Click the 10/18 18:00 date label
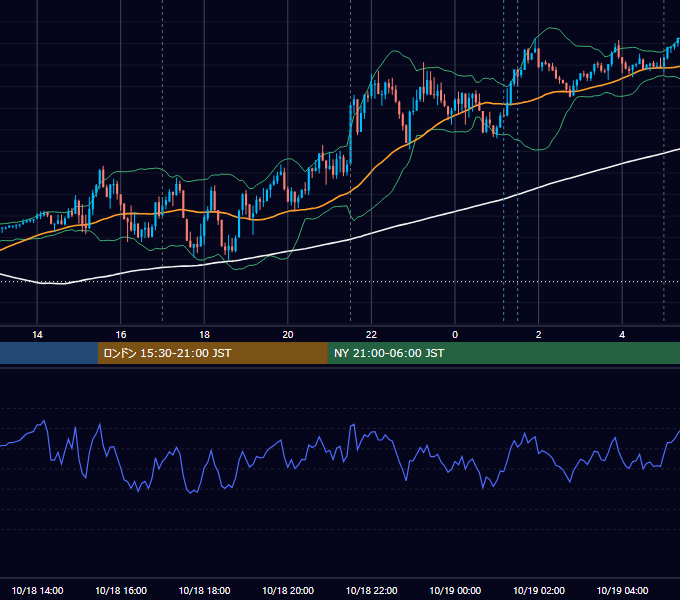This screenshot has width=680, height=600. [x=204, y=590]
